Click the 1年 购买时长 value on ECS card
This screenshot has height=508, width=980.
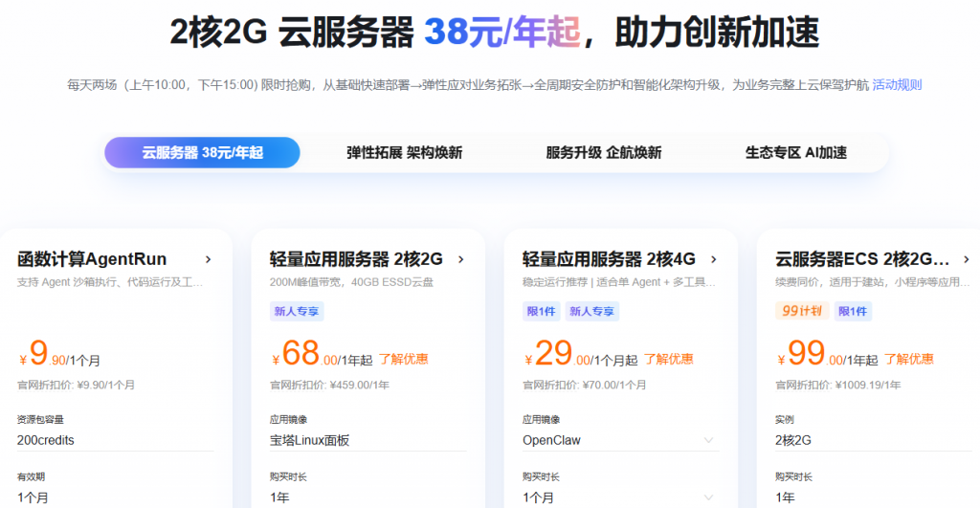pyautogui.click(x=786, y=498)
